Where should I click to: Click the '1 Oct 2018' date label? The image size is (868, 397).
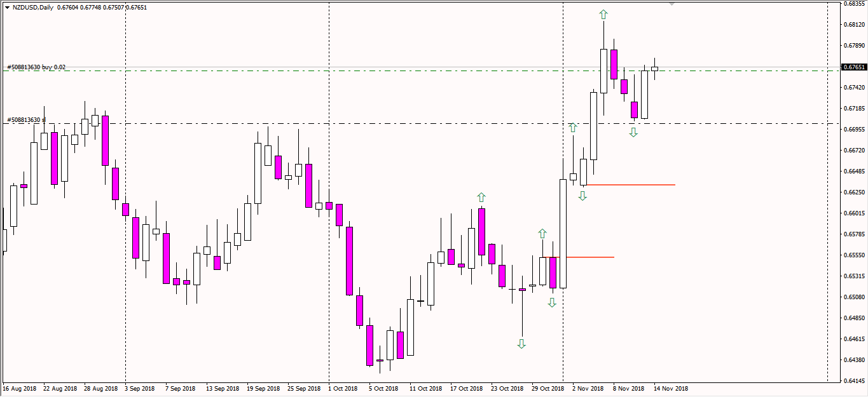point(343,388)
